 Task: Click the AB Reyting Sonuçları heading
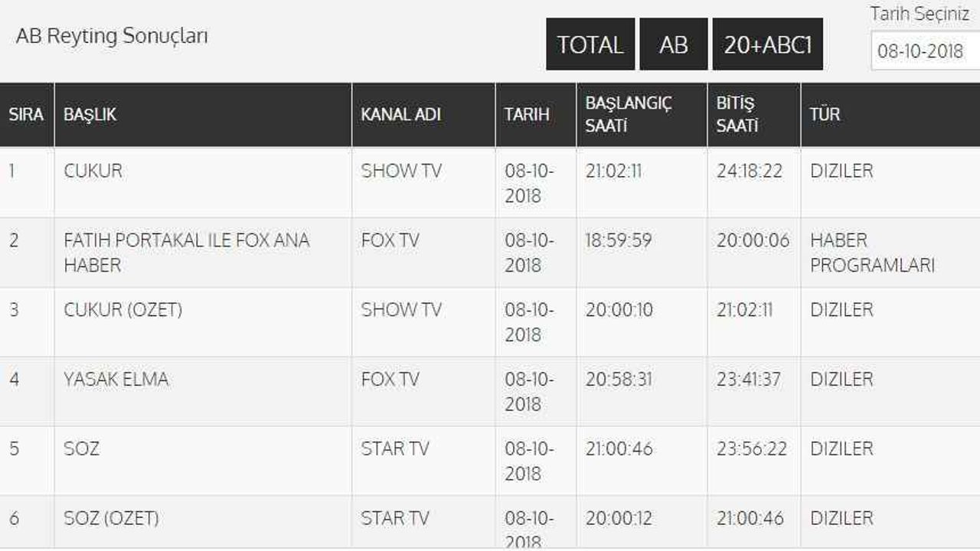(x=112, y=37)
